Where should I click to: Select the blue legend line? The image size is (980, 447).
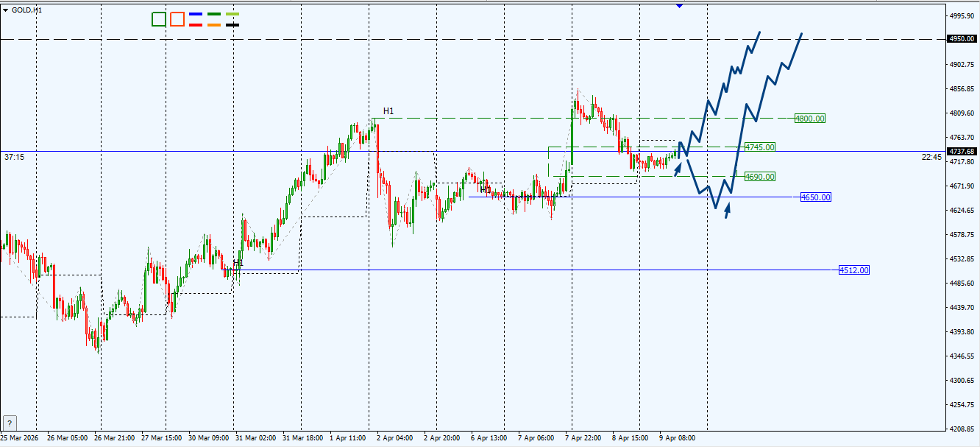(196, 14)
